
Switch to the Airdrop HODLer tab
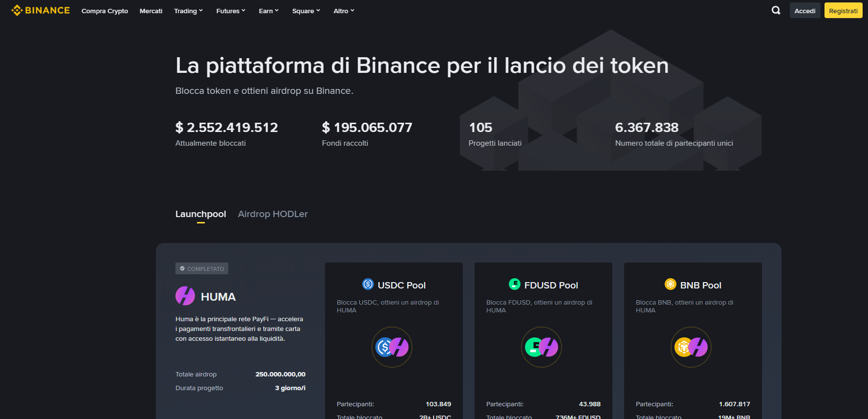pos(273,214)
